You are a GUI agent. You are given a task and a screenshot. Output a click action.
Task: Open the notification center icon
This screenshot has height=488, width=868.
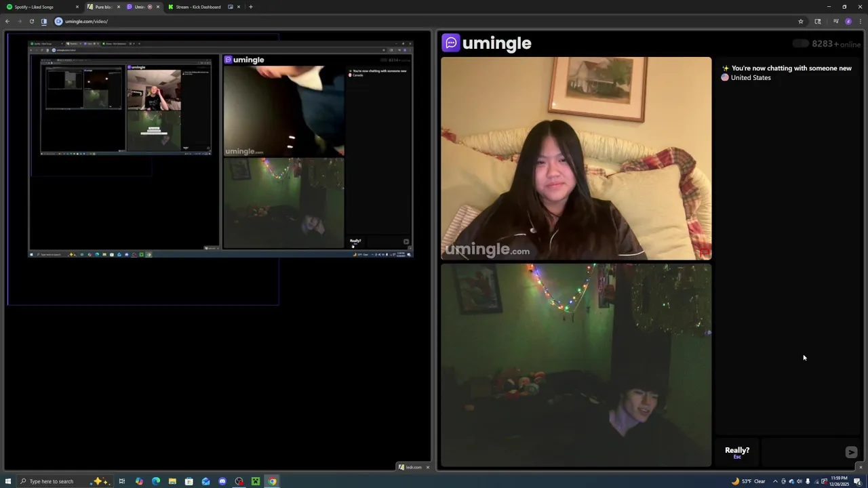pos(858,481)
